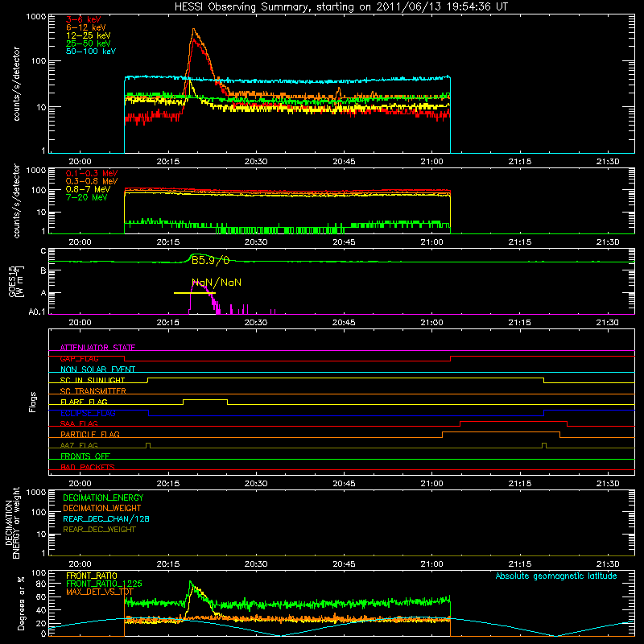
Task: Click the small orange bump near 20:45
Action: (339, 93)
